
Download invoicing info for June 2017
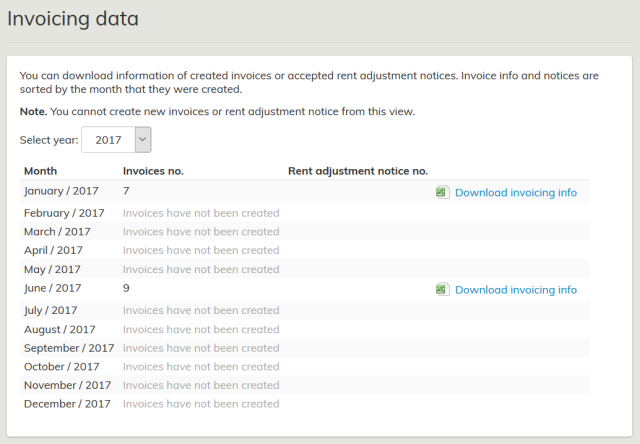[x=515, y=289]
